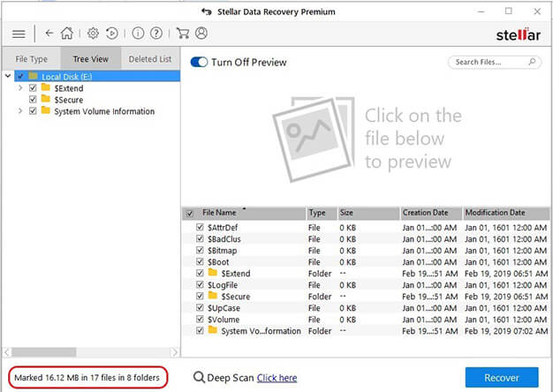Select the $BadClus file name
This screenshot has width=553, height=392.
pos(224,239)
